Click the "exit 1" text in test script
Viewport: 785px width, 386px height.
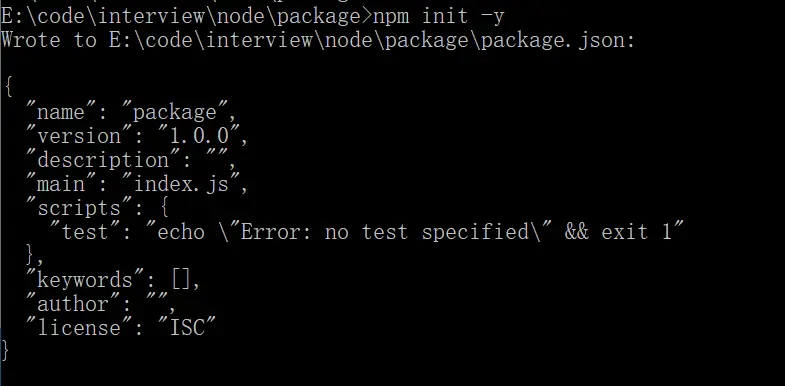pos(636,232)
